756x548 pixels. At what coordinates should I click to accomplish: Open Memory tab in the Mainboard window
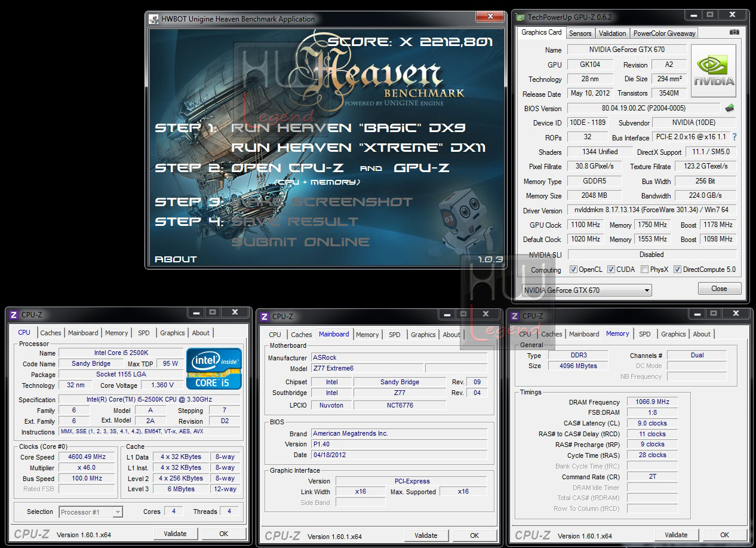[x=367, y=335]
